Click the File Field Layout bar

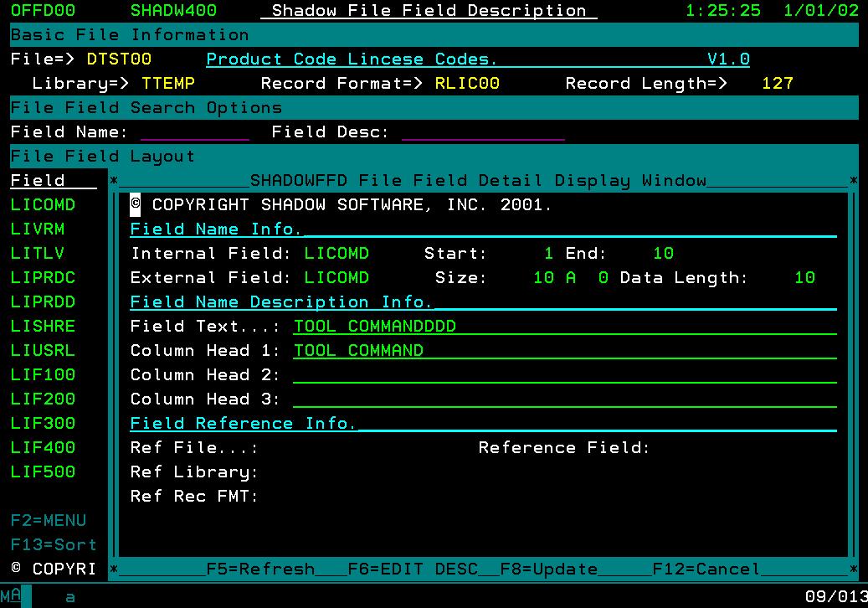(x=434, y=156)
